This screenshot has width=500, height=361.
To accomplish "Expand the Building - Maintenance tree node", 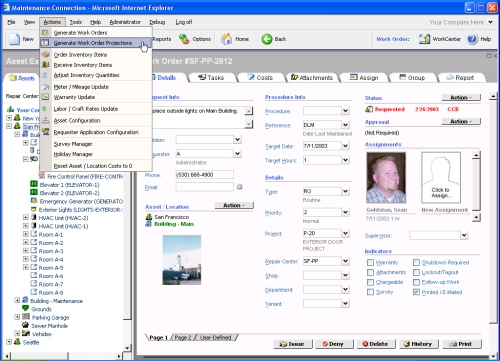I will (x=17, y=300).
